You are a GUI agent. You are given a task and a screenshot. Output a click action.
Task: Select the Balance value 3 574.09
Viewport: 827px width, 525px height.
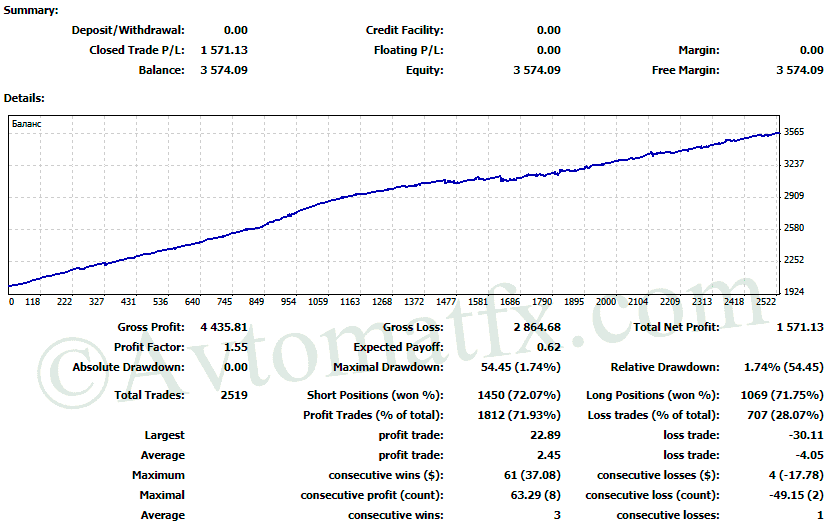point(224,70)
